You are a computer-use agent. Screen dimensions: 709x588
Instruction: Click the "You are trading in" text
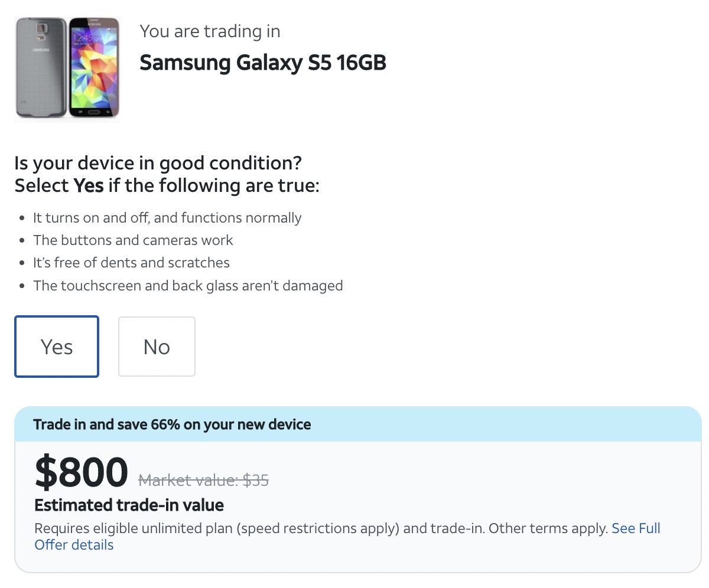coord(210,31)
